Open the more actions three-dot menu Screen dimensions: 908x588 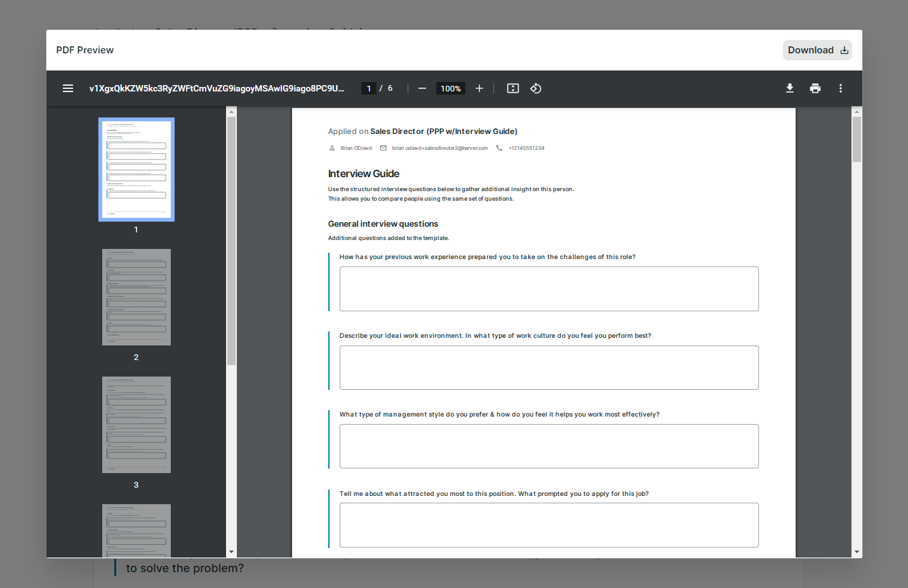click(x=841, y=88)
